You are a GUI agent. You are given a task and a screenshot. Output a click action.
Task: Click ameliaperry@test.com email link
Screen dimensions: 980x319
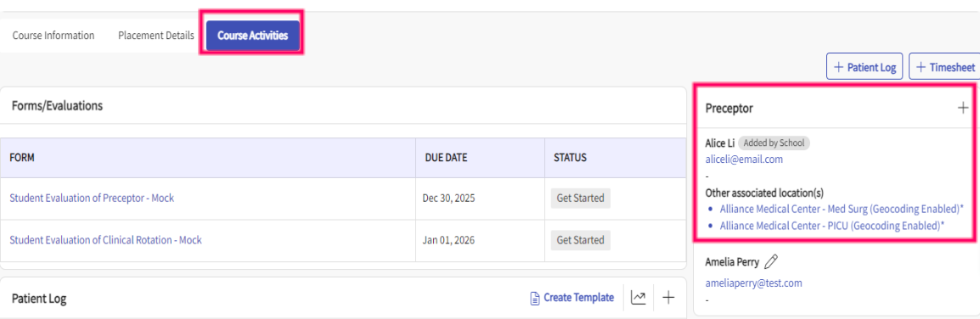[753, 283]
